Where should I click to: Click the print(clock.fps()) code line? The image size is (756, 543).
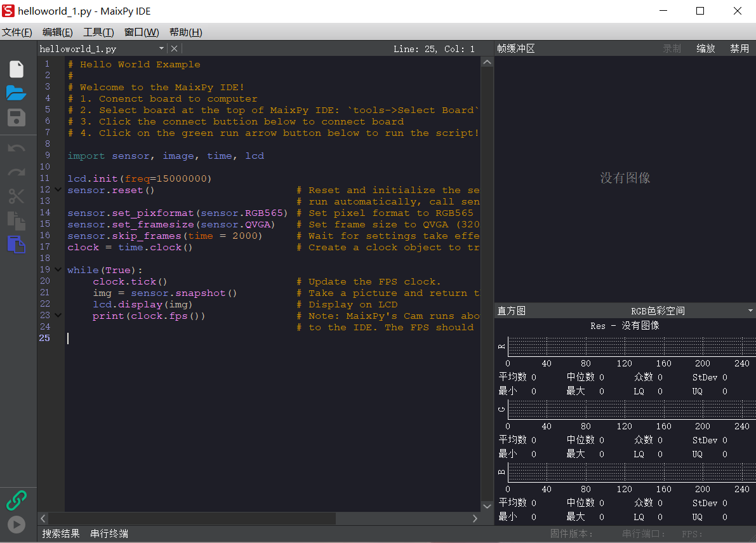point(149,316)
